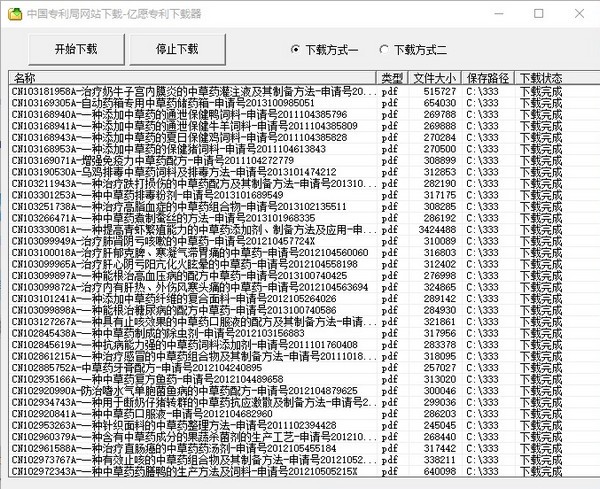Select row CN102845438A 中草药制成的除虫剂

click(304, 333)
